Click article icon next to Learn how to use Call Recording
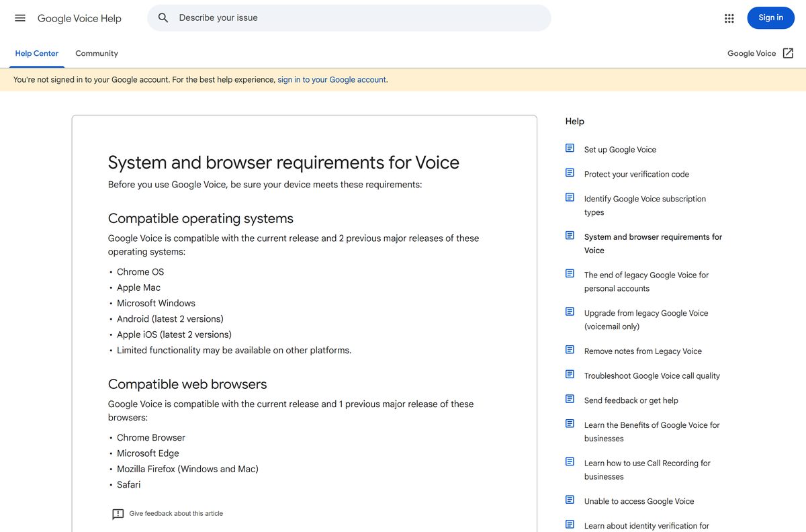The image size is (806, 532). coord(570,461)
